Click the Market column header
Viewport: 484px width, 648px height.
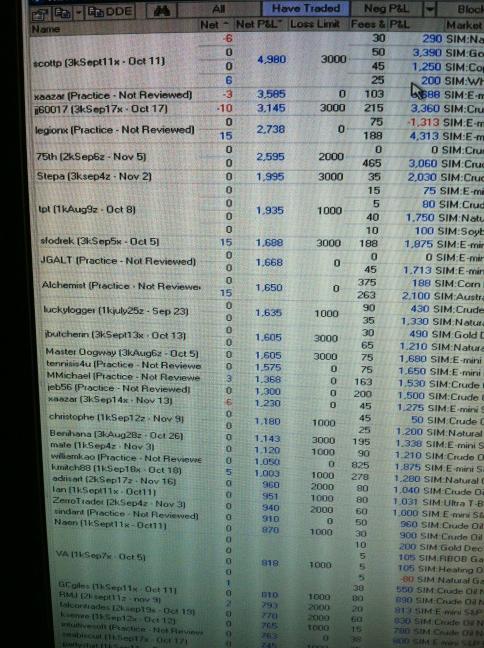pos(464,25)
